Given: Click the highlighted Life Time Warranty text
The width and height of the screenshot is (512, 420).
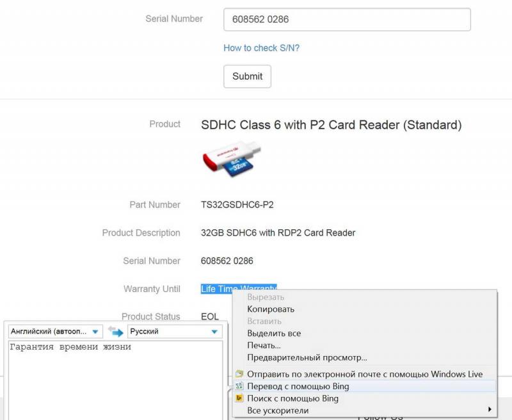Looking at the screenshot, I should (x=239, y=289).
